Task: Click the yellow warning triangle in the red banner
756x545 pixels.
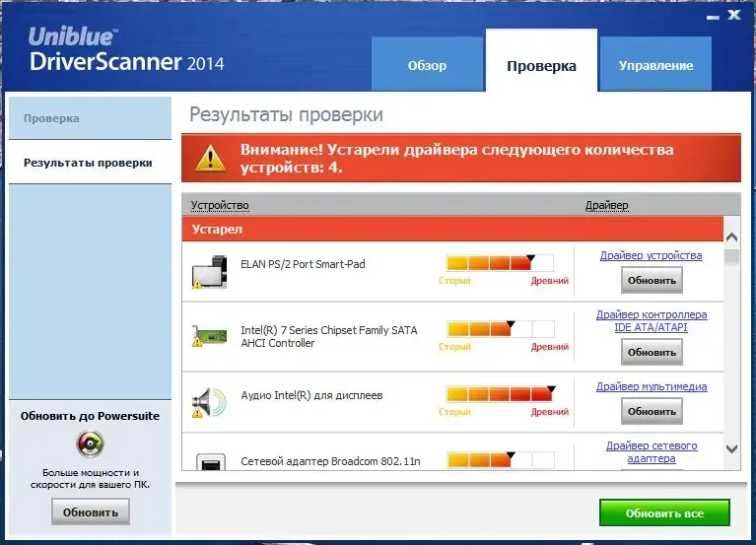Action: coord(210,158)
